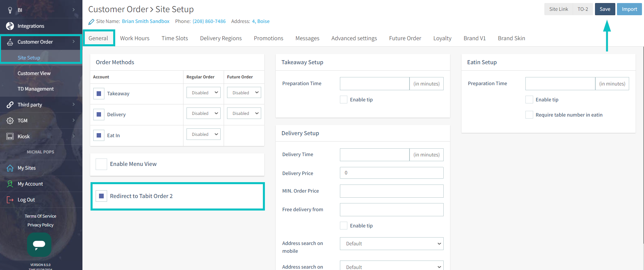Open the Brand V1 tab
The image size is (644, 270).
click(475, 38)
